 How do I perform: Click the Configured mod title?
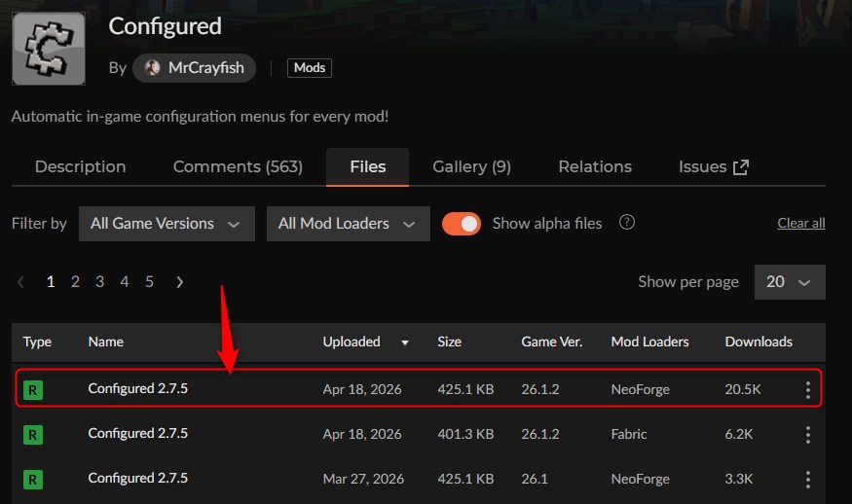coord(166,26)
